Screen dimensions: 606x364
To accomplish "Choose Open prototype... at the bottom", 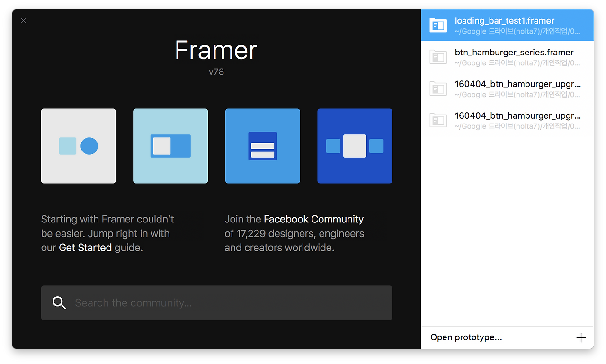I will [466, 337].
